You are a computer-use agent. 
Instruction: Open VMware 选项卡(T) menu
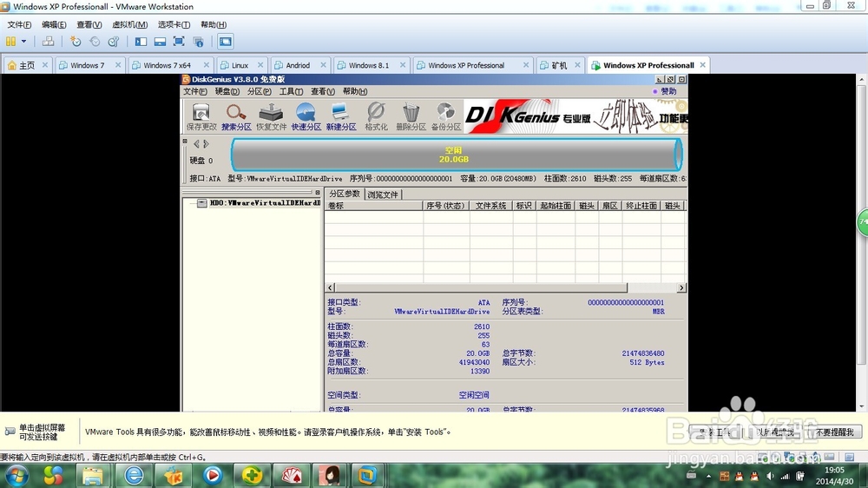pyautogui.click(x=174, y=24)
